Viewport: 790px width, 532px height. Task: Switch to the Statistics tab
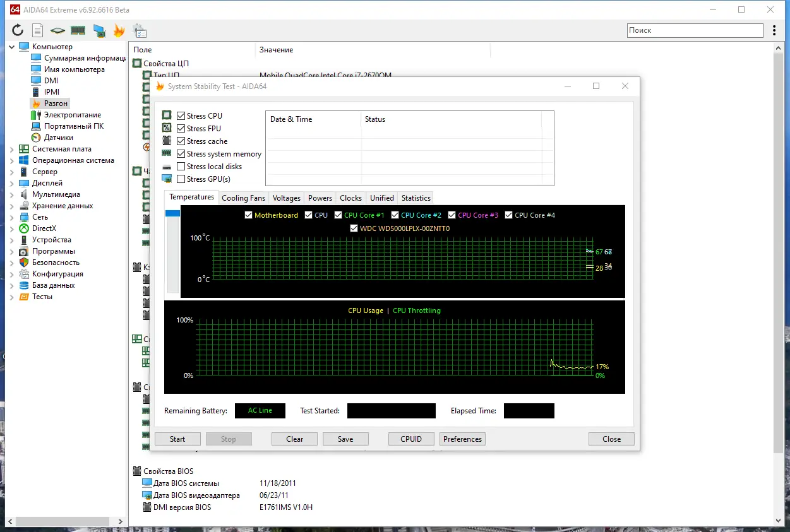416,198
